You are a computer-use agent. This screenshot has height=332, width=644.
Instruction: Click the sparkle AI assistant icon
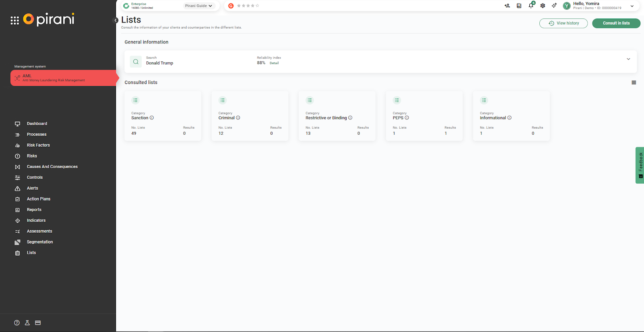coord(554,6)
